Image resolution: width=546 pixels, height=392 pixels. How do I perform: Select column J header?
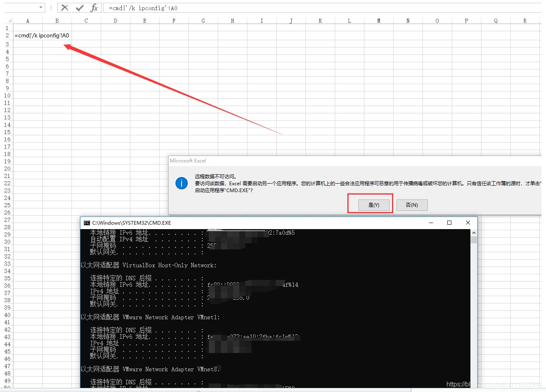[291, 21]
